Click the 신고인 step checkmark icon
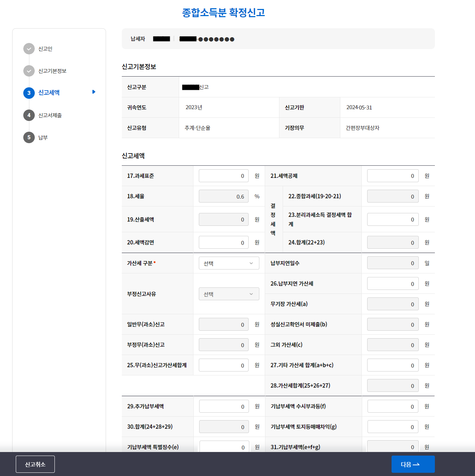The height and width of the screenshot is (476, 475). tap(29, 49)
